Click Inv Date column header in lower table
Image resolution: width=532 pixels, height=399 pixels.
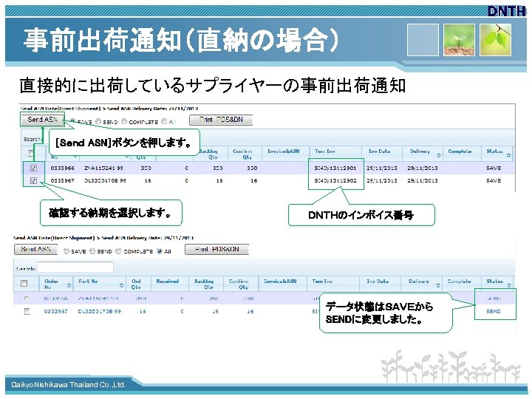click(378, 282)
